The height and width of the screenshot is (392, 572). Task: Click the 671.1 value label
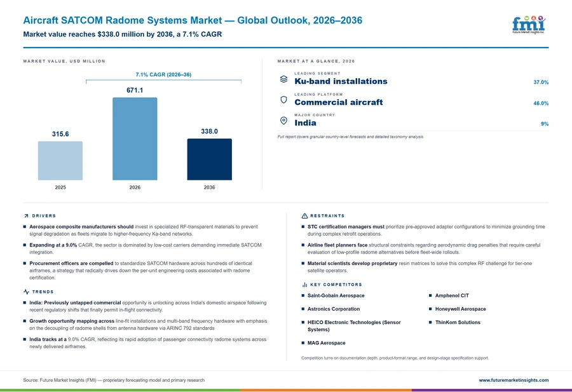click(x=135, y=90)
